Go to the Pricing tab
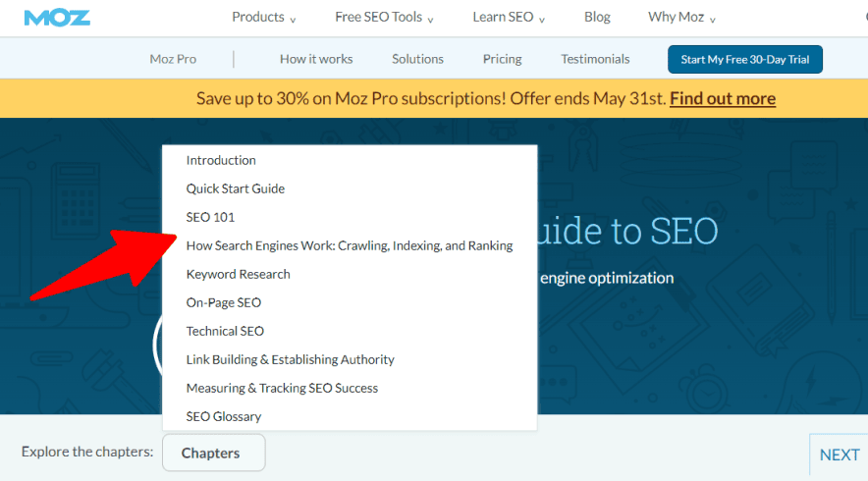 502,59
